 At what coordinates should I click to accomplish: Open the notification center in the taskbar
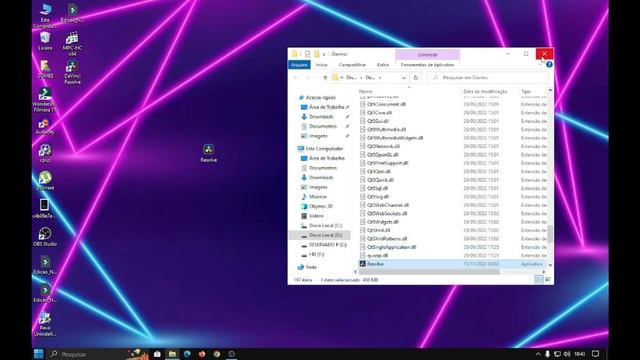(596, 354)
